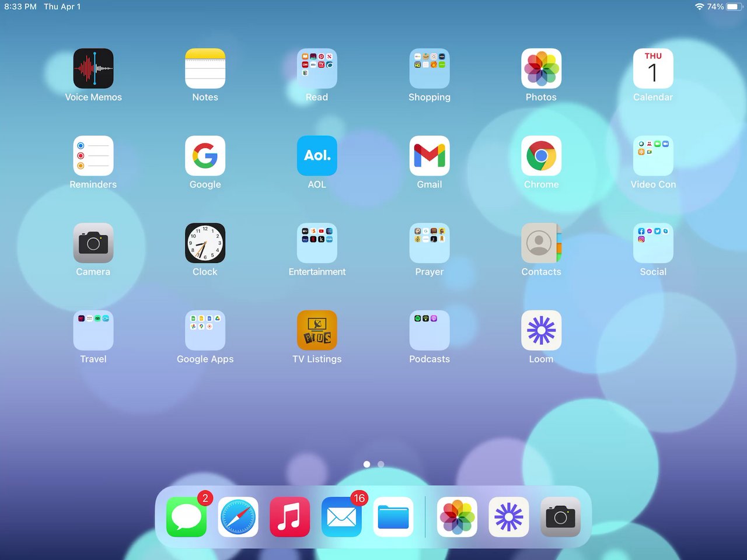
Task: Open Camera app on home screen grid
Action: click(x=93, y=243)
